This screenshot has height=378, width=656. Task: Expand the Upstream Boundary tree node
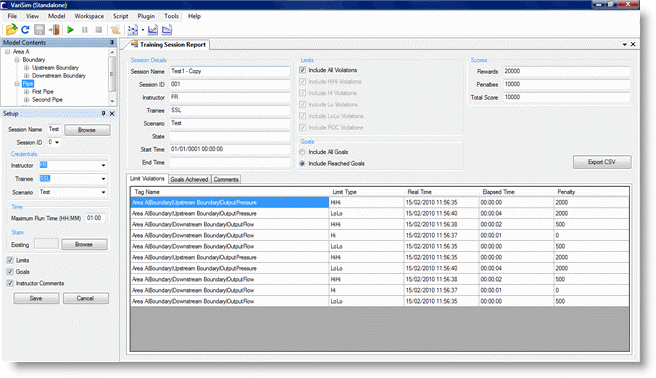[26, 68]
